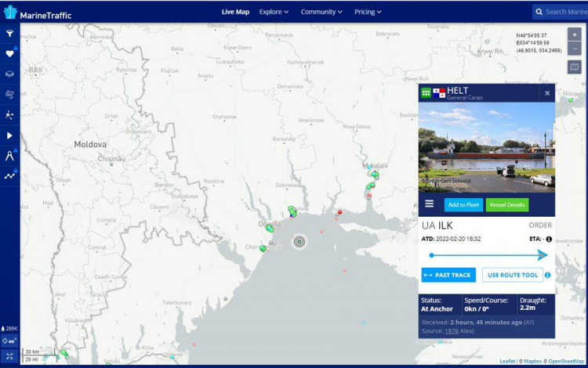
Task: Toggle vessel names infinity icon
Action: pos(9,341)
